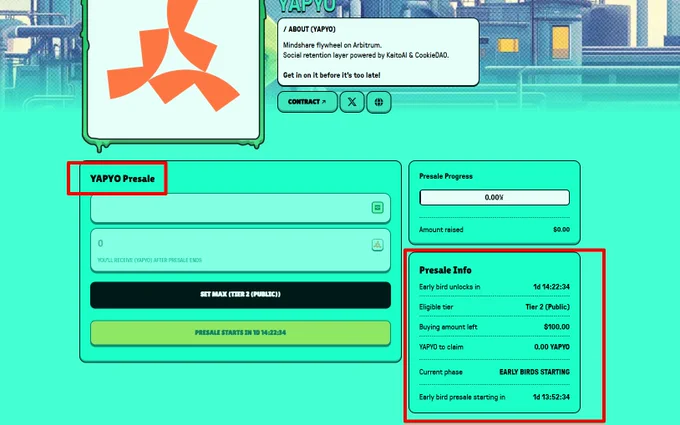Viewport: 680px width, 425px height.
Task: Click the YAPYO token icon in second input
Action: pos(377,245)
